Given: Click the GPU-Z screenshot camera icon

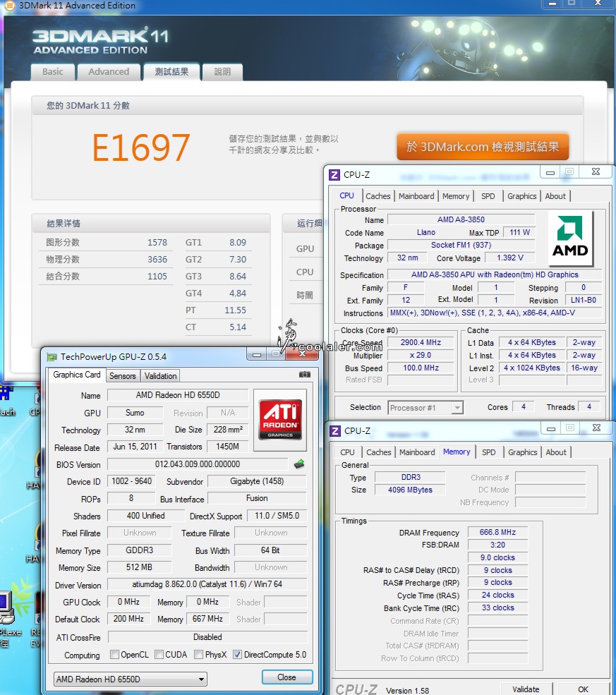Looking at the screenshot, I should pyautogui.click(x=304, y=375).
